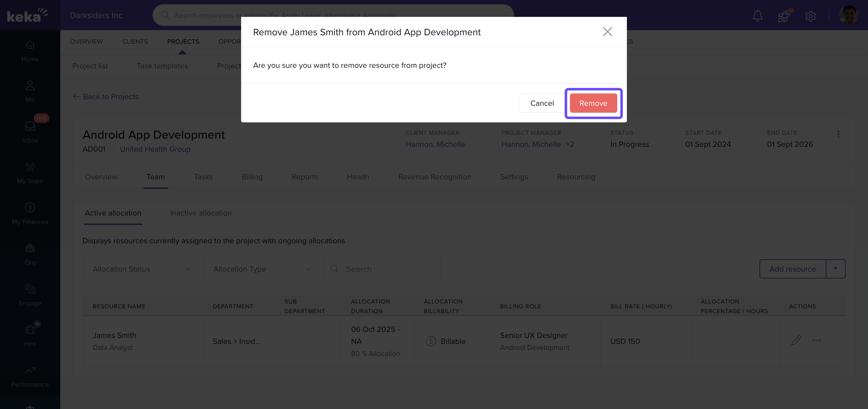
Task: Open My Finances in sidebar
Action: click(x=30, y=213)
